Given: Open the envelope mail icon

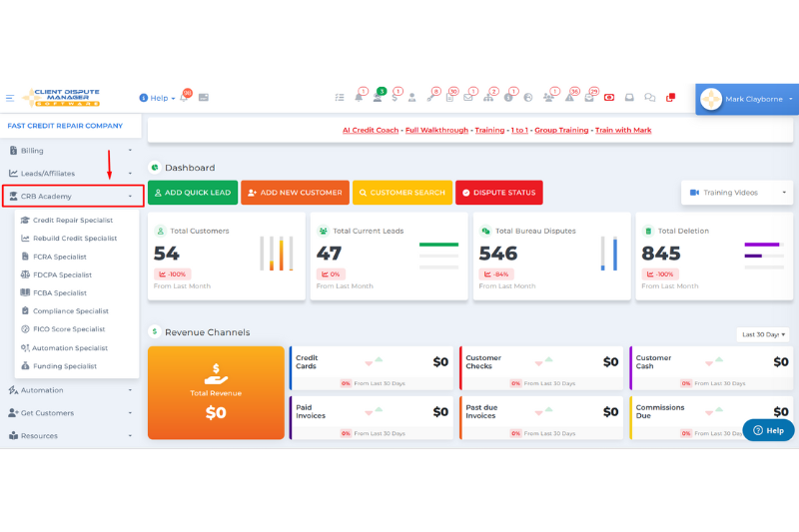Looking at the screenshot, I should coord(468,97).
